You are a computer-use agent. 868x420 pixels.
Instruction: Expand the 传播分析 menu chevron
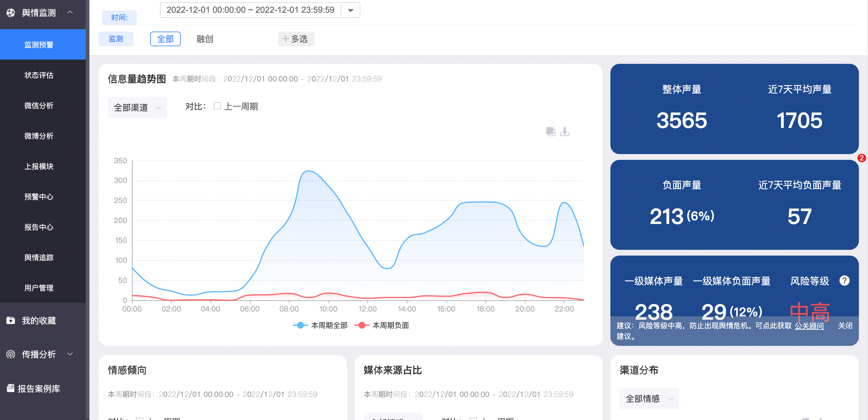(x=70, y=354)
